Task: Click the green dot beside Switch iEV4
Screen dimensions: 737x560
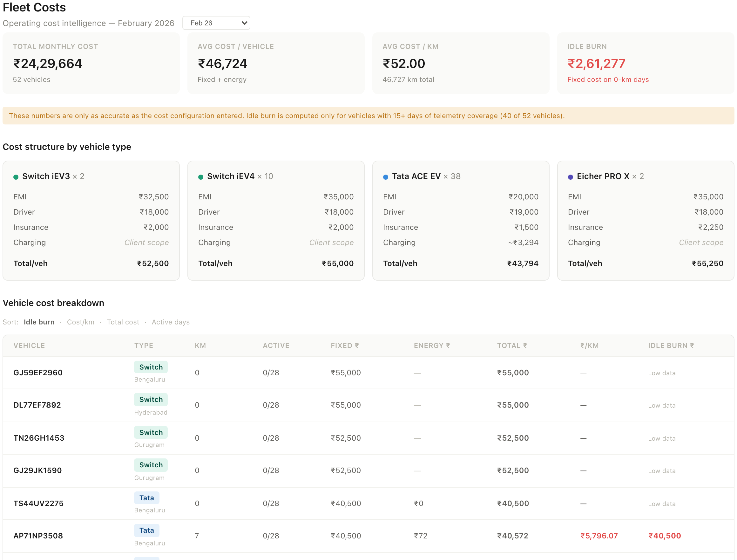Action: point(201,176)
